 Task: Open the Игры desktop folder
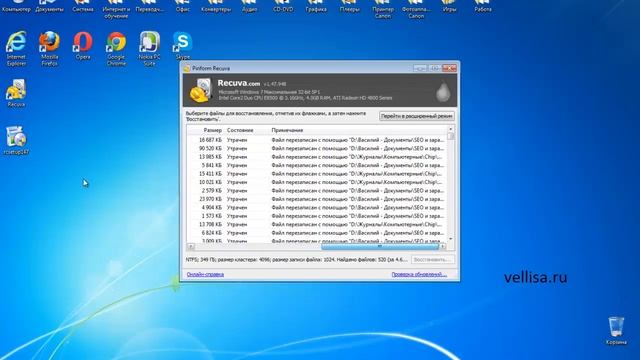[449, 6]
